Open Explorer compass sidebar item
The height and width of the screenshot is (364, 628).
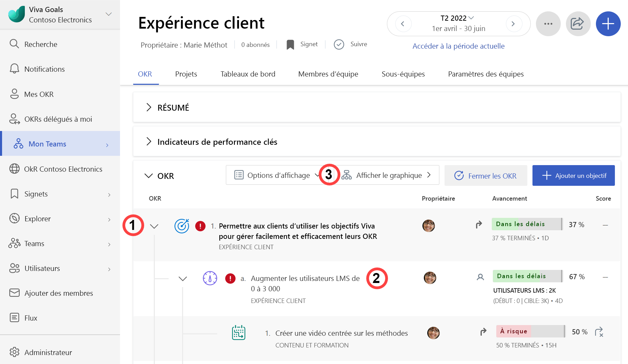(60, 219)
